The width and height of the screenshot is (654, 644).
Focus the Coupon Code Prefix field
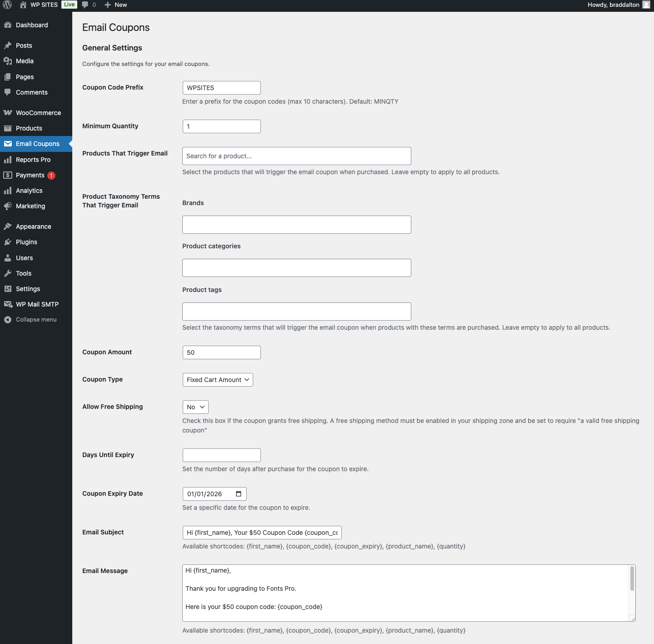coord(221,88)
